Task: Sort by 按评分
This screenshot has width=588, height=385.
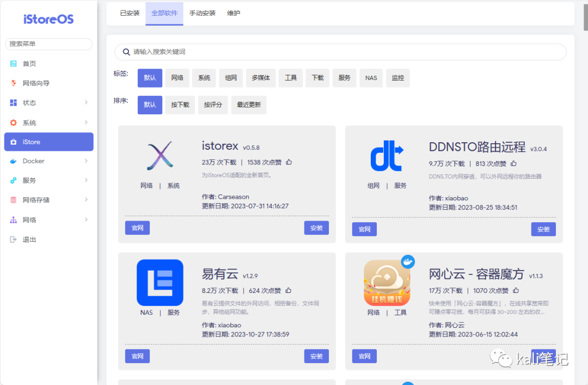Action: (x=213, y=105)
